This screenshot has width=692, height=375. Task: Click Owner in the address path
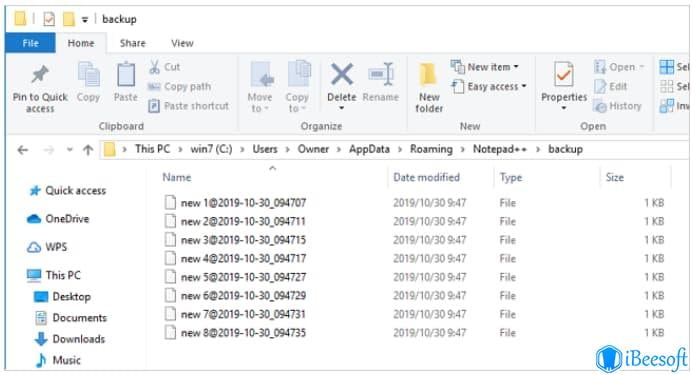tap(313, 149)
